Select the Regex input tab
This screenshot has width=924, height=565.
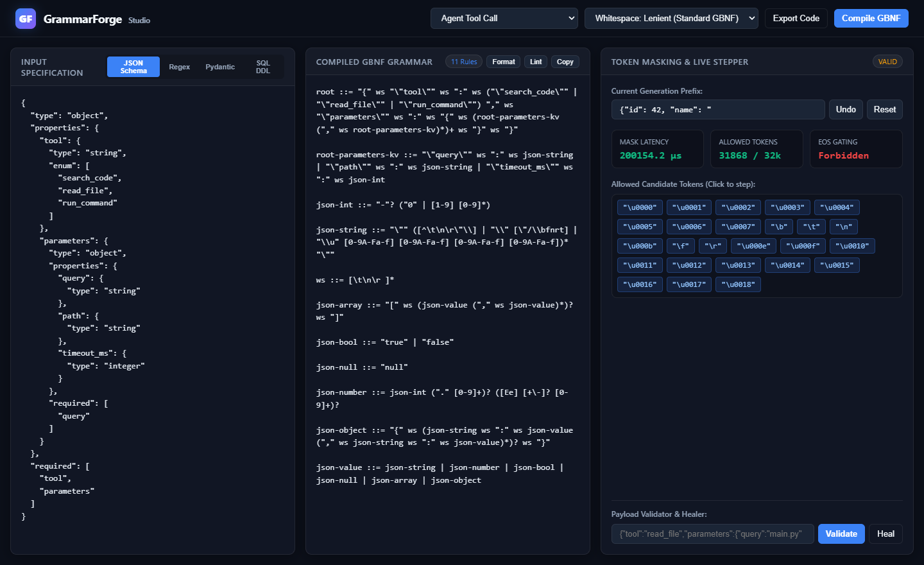point(180,67)
